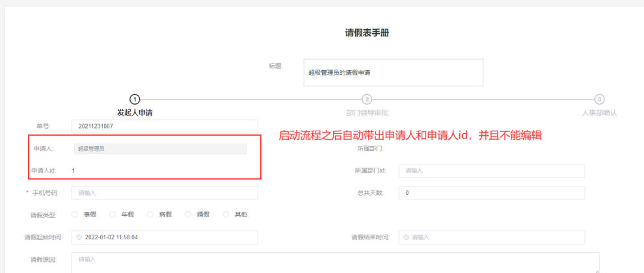Screen dimensions: 644x273
Task: Select 年假 leave type radio
Action: 113,214
